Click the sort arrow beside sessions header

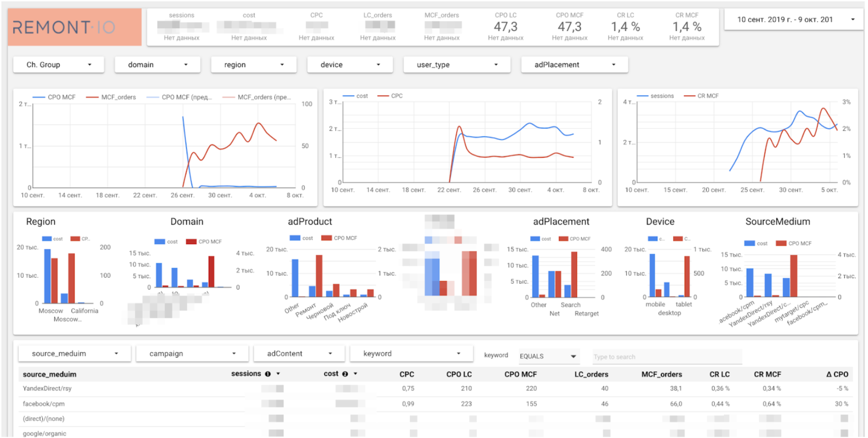(x=278, y=374)
